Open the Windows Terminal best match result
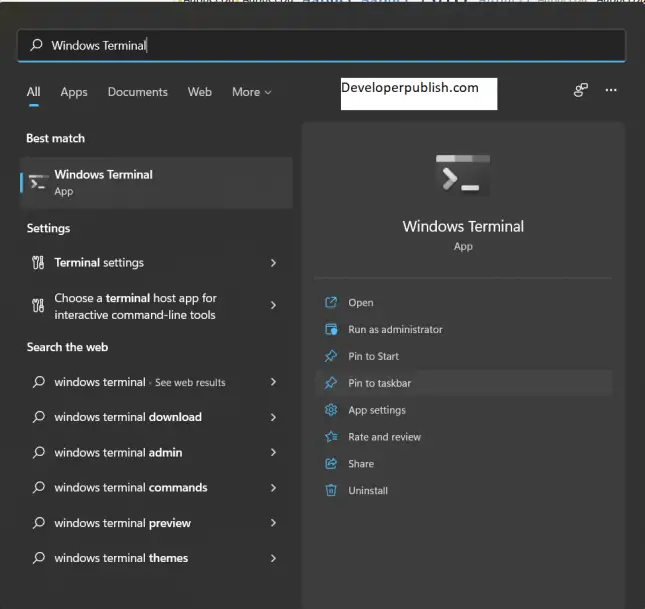645x609 pixels. (x=157, y=183)
